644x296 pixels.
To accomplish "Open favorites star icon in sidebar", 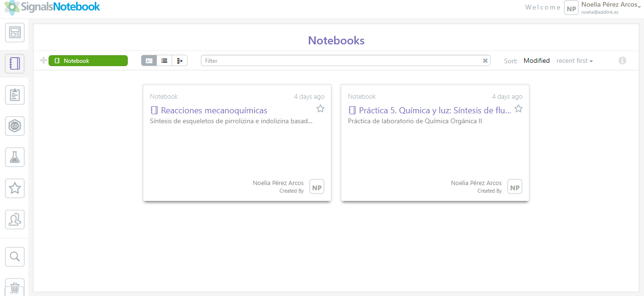I will tap(15, 188).
